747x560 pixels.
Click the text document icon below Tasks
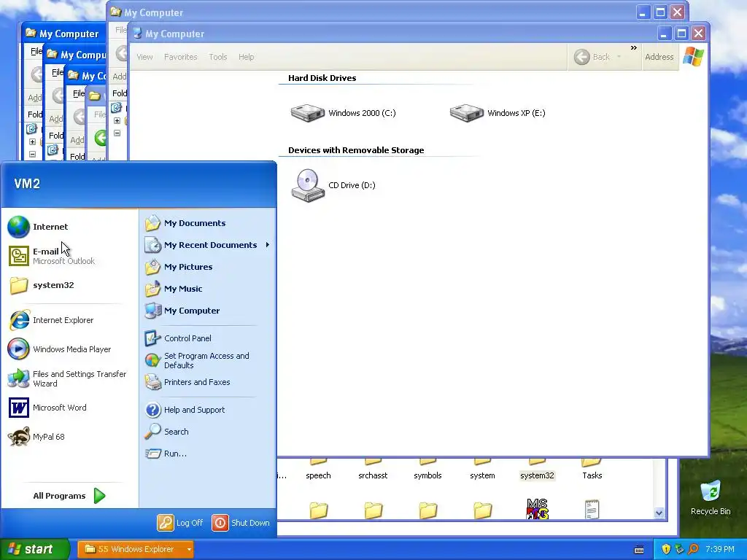coord(592,510)
